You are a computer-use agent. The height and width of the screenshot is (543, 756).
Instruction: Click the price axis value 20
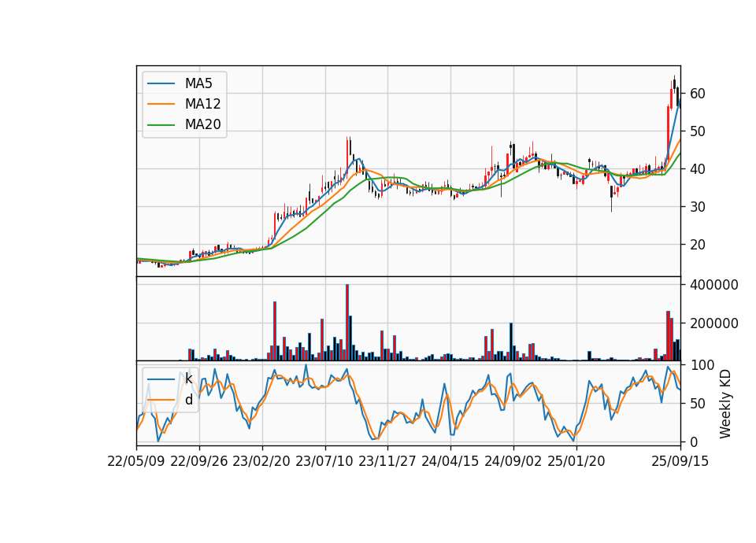697,245
